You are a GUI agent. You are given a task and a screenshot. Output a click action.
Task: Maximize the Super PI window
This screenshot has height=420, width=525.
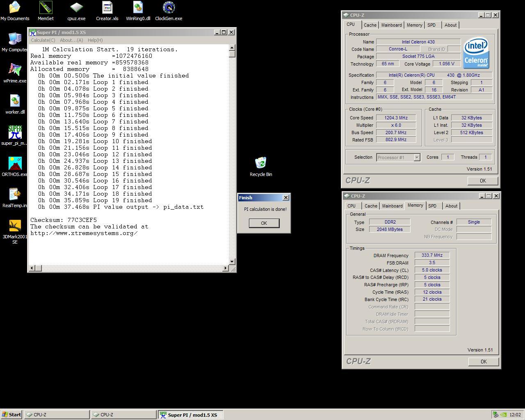(224, 32)
